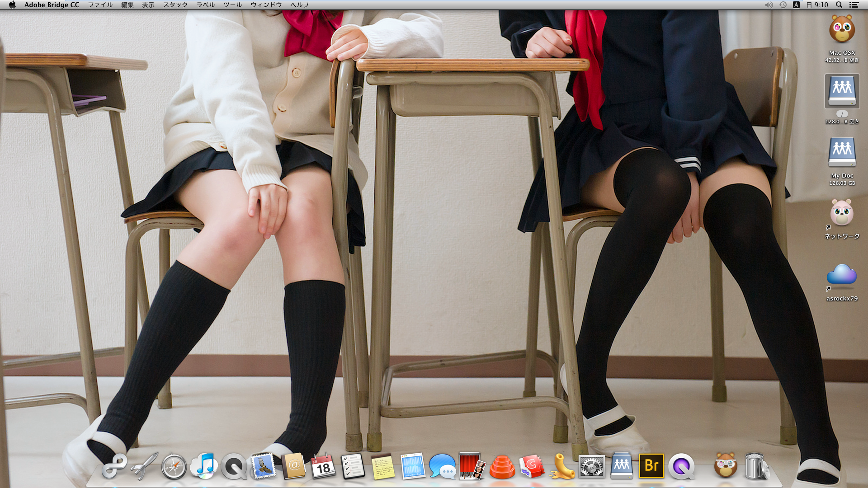Open the 表示 menu

click(x=148, y=5)
